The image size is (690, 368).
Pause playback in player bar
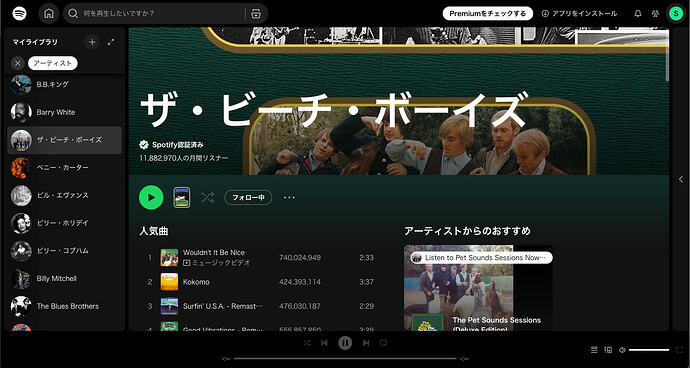[345, 342]
